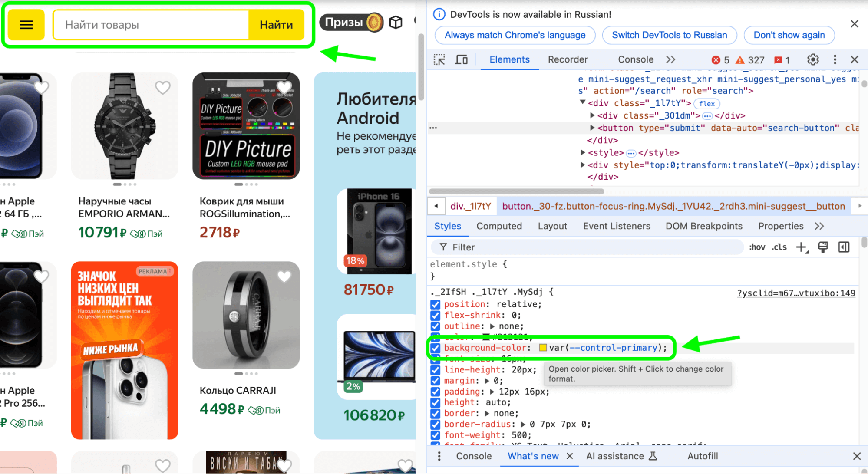
Task: Click the issues count flag indicator
Action: [x=782, y=60]
